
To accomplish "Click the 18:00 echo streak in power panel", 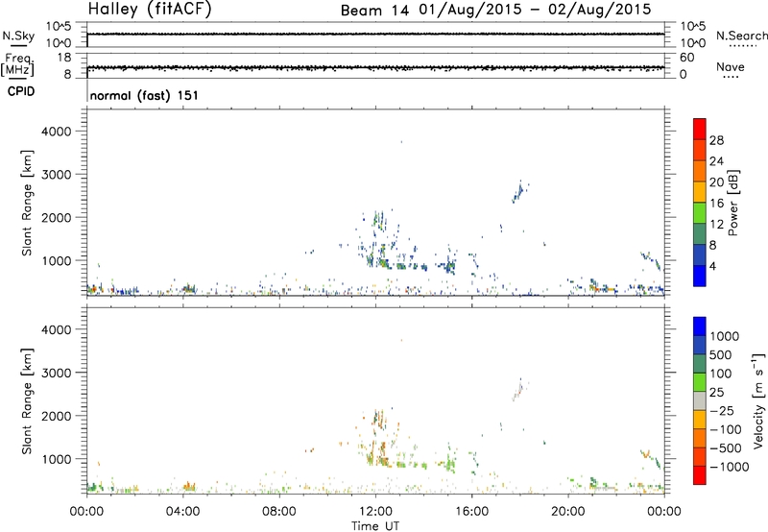I will pos(519,190).
